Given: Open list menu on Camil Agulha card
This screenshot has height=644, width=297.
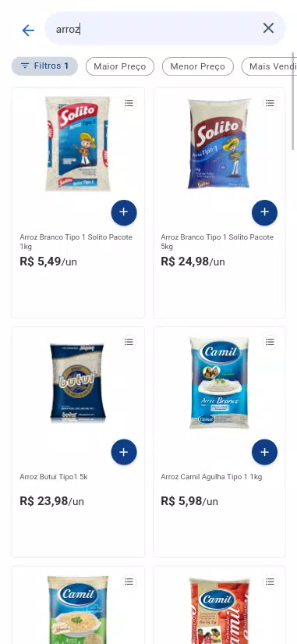Looking at the screenshot, I should [270, 342].
